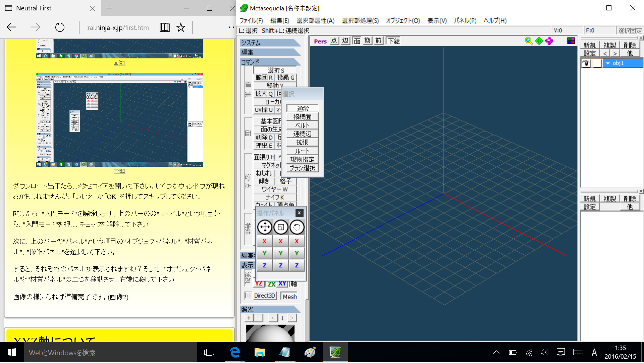Open the Action Center notifications icon
The width and height of the screenshot is (644, 363).
pos(560,352)
